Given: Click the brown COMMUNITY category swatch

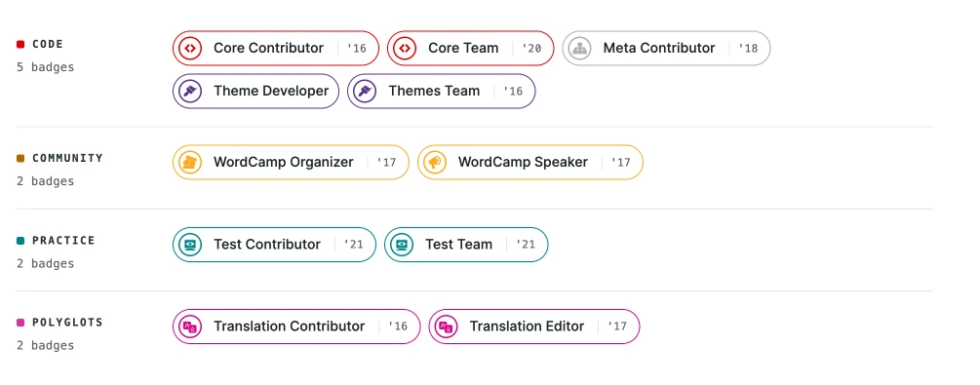Looking at the screenshot, I should coord(20,159).
